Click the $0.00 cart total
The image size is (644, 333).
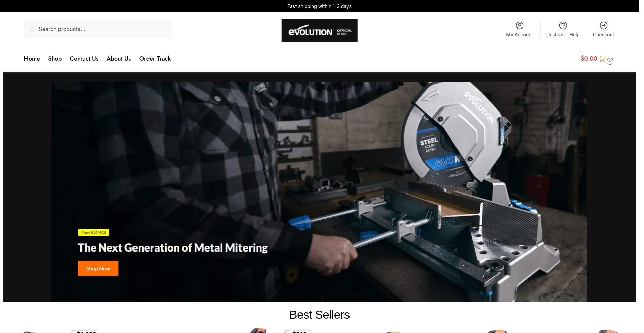(589, 59)
